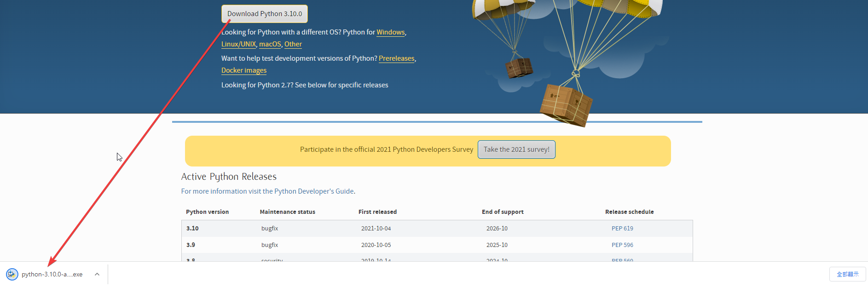
Task: Follow the macOS link
Action: (270, 44)
